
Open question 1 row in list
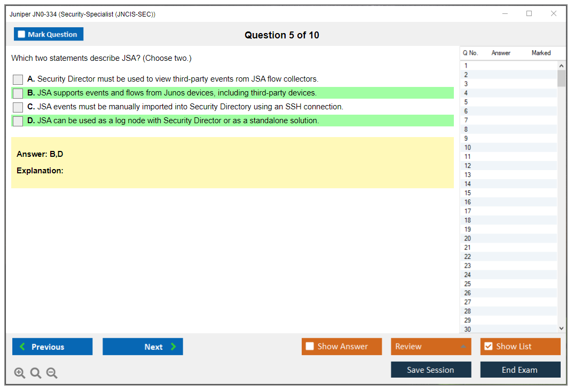pyautogui.click(x=466, y=66)
